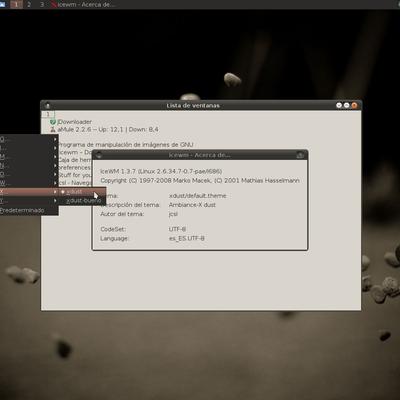This screenshot has height=400, width=400.
Task: Maximize the Lista de ventanas window
Action: 347,105
